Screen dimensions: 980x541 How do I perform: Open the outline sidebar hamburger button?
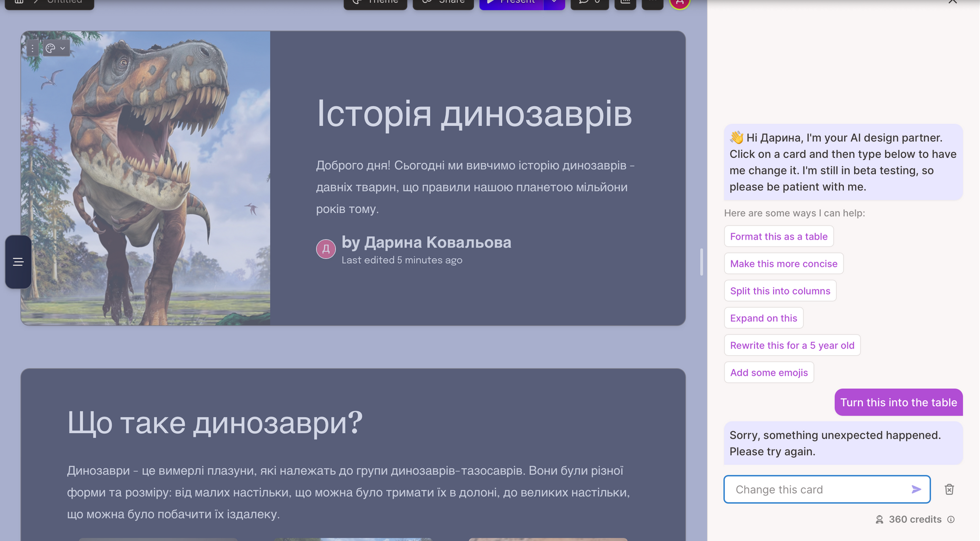pyautogui.click(x=18, y=262)
